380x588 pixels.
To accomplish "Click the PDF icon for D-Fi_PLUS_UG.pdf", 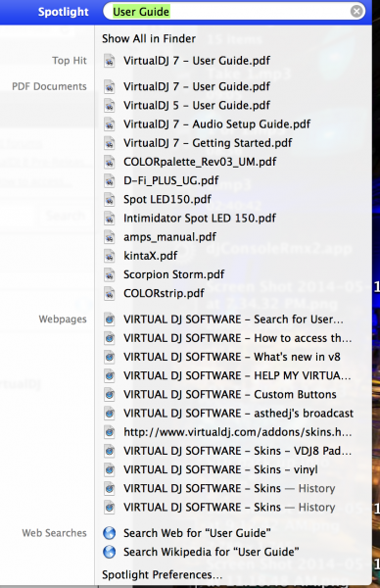I will [x=109, y=180].
